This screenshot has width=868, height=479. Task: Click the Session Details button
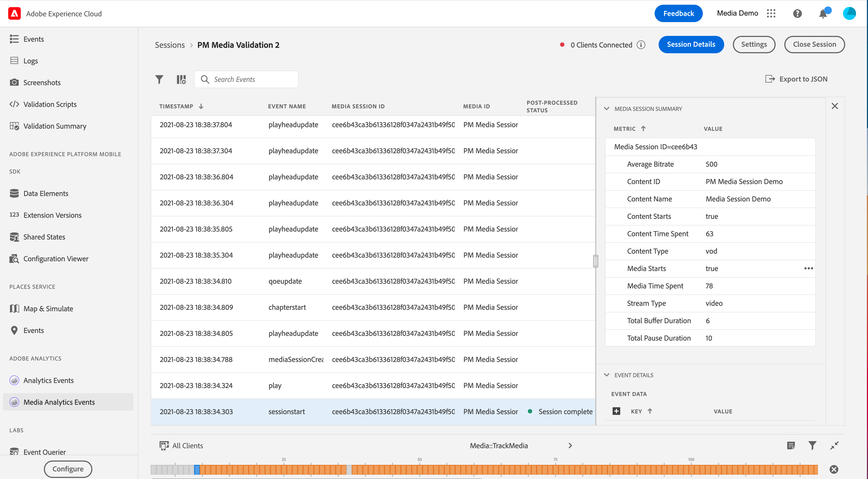691,45
